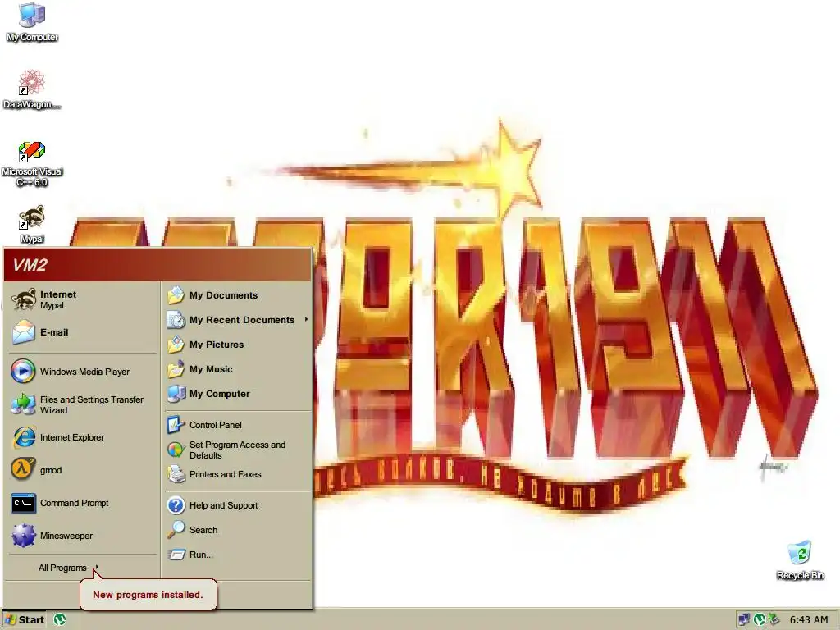The width and height of the screenshot is (840, 630).
Task: Open the Recycle Bin on desktop
Action: 800,560
